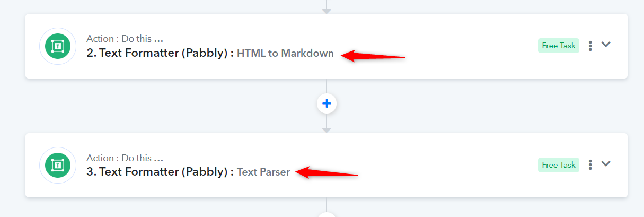Click the Action : Do this text in step 3
This screenshot has width=644, height=217.
coord(125,158)
